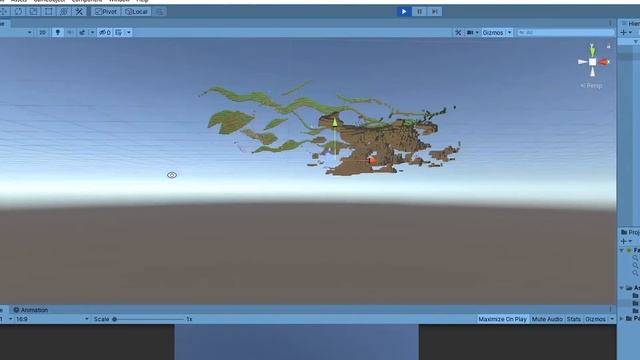Collapse the Assets folder tree arrow
This screenshot has width=640, height=360.
[622, 288]
